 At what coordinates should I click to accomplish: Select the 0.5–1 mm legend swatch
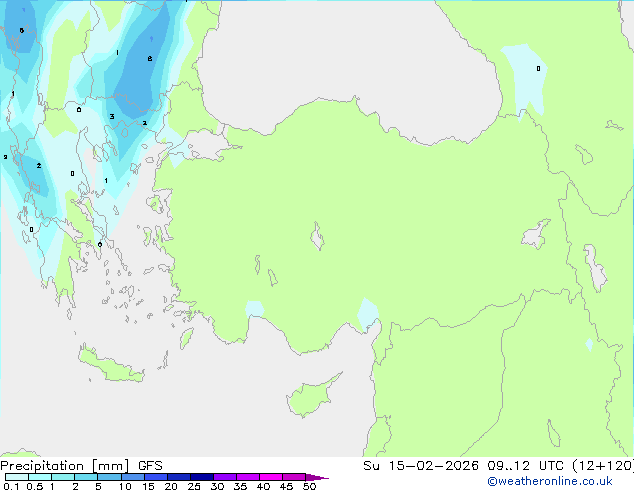pos(40,477)
